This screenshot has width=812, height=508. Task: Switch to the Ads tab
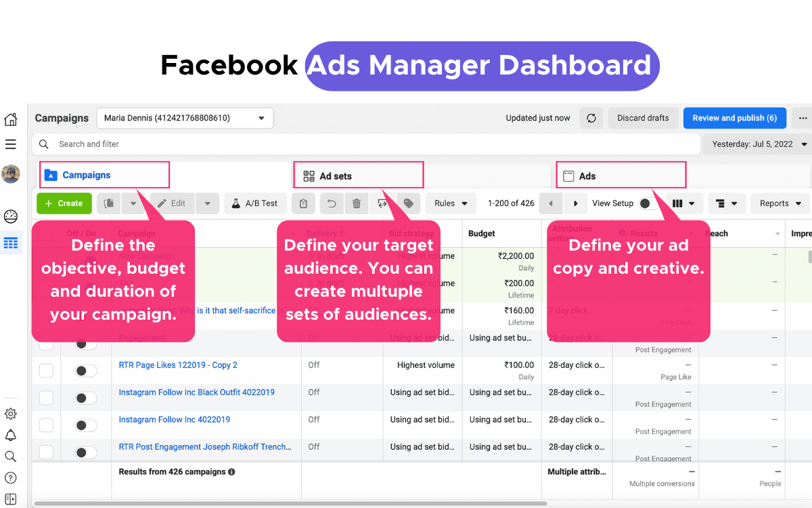(621, 175)
